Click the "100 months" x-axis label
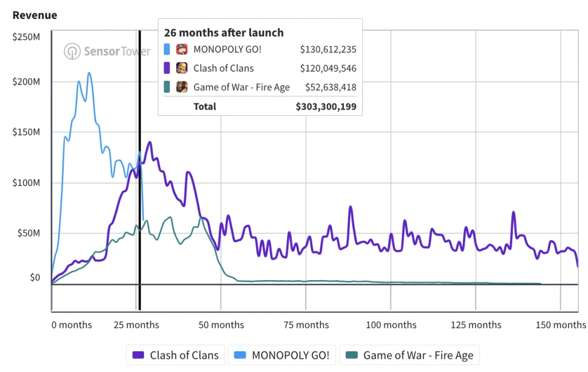This screenshot has width=588, height=372. [391, 325]
